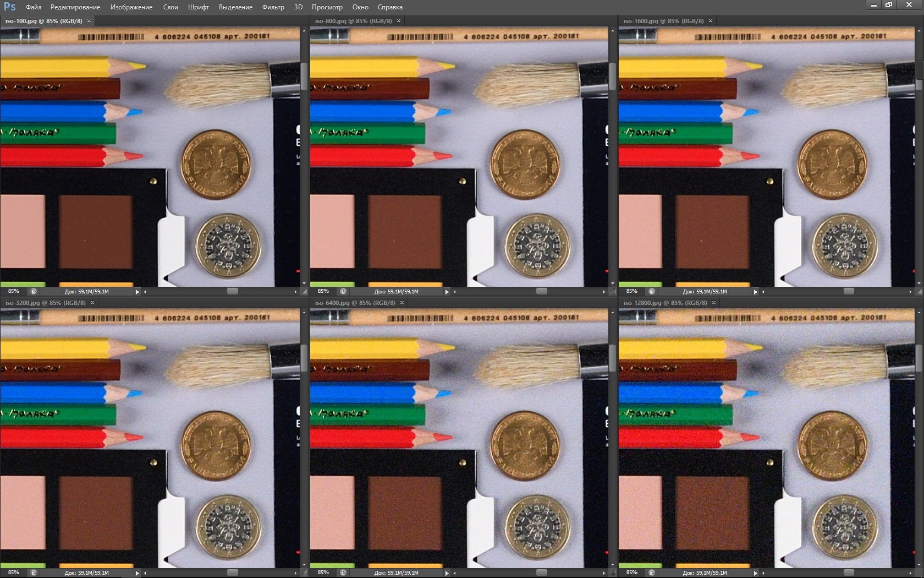This screenshot has height=578, width=924.
Task: Click horizontal scrollbar thumb in iso-3200.jpg window
Action: [x=233, y=572]
